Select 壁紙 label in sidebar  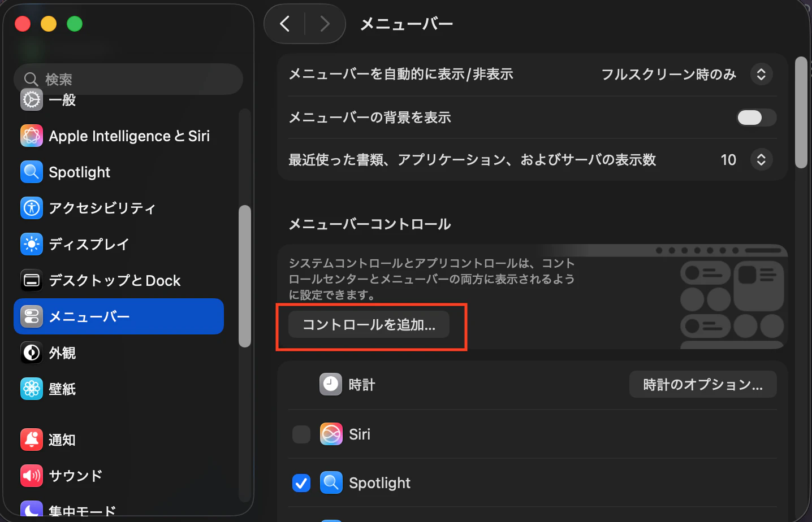[x=62, y=389]
